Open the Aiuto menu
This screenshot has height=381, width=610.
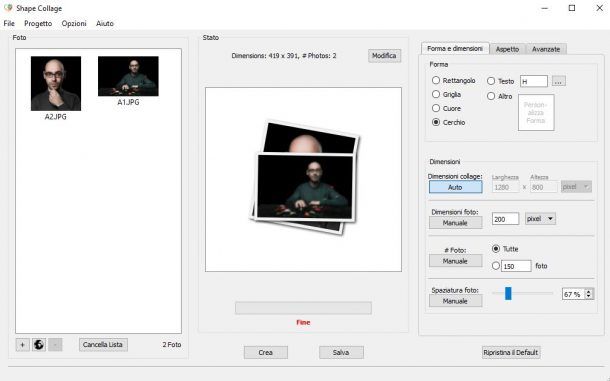105,23
